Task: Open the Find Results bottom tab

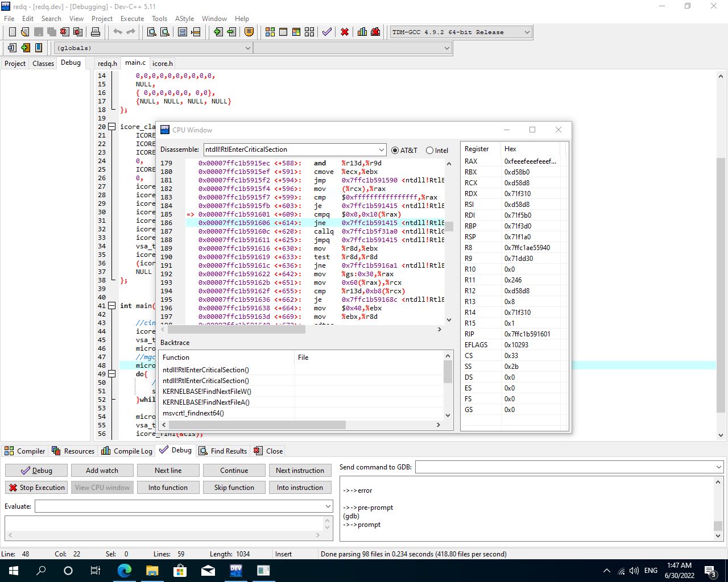Action: click(222, 451)
